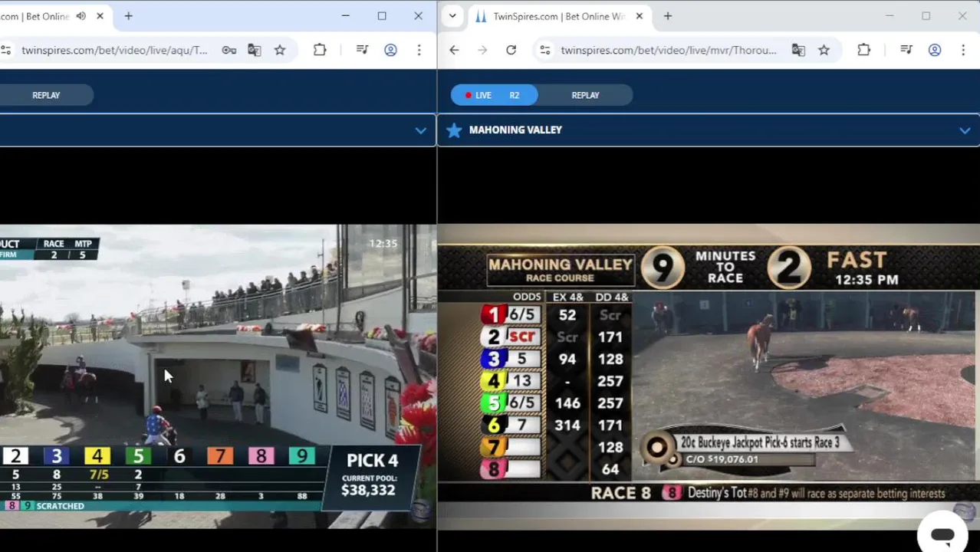Select the TwinSpires.com tab in right window
Viewport: 980px width, 552px height.
click(x=558, y=16)
